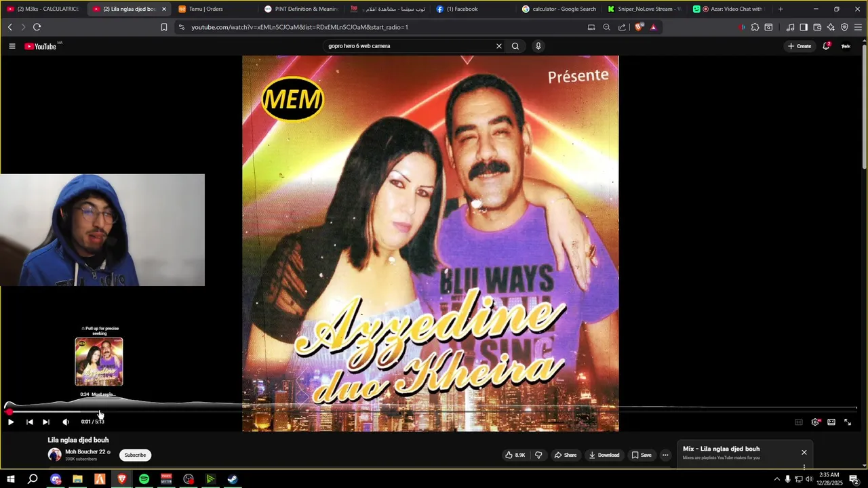Viewport: 868px width, 488px height.
Task: Open the player settings gear
Action: [815, 422]
